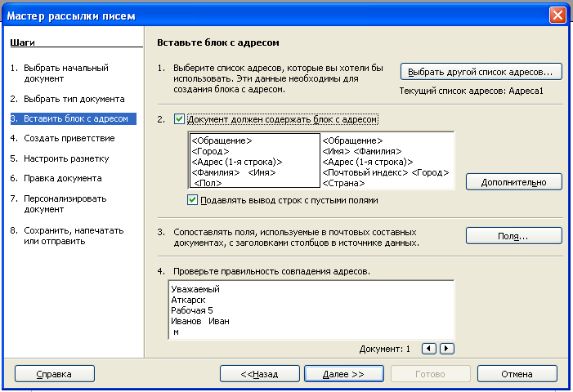573x392 pixels.
Task: Select the address block with <Страна>
Action: 387,161
